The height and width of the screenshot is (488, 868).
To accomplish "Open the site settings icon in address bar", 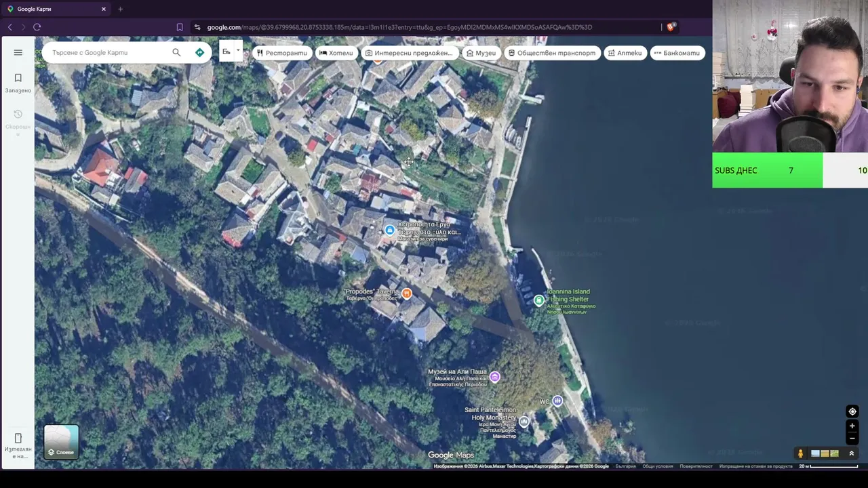I will point(197,27).
